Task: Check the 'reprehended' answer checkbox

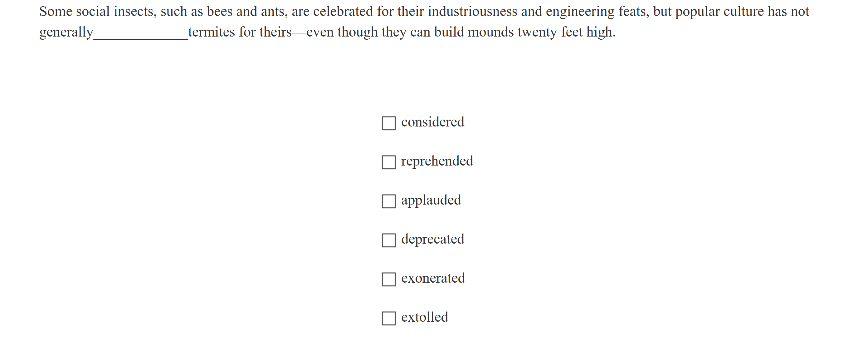Action: click(389, 163)
